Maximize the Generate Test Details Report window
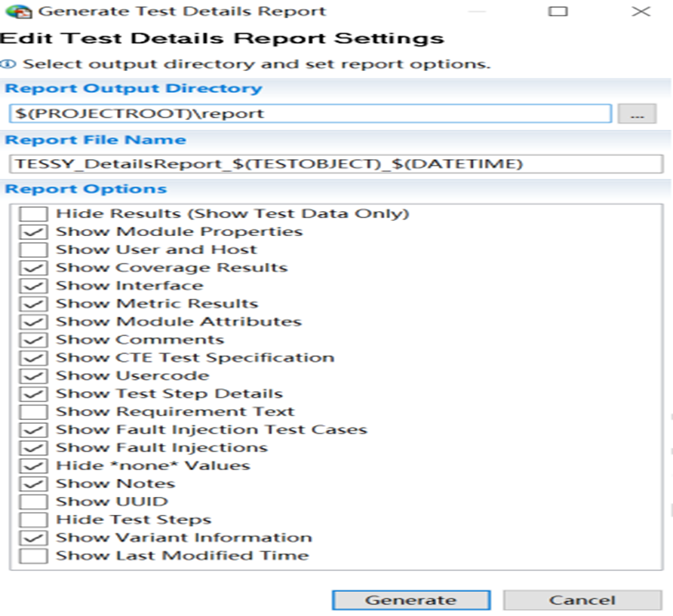Screen dimensions: 673x616 point(558,11)
